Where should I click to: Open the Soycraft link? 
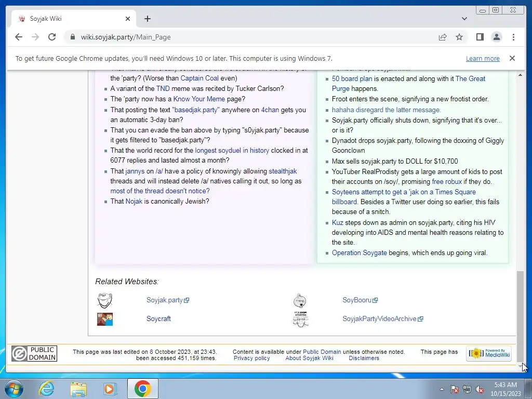pos(158,319)
